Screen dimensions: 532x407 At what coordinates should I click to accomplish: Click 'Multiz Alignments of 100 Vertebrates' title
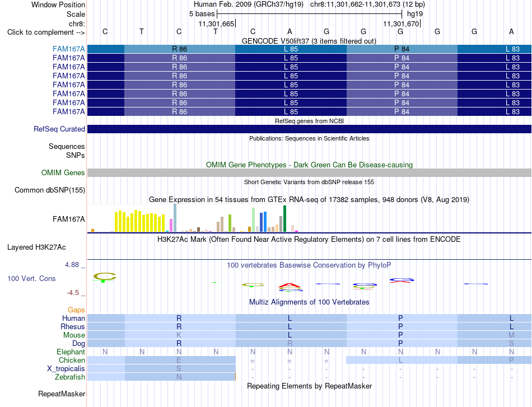coord(309,302)
